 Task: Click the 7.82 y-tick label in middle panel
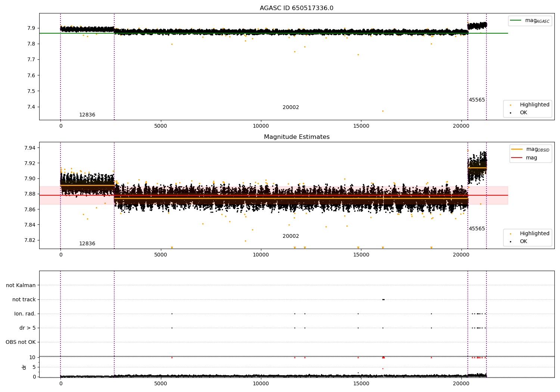(x=30, y=240)
